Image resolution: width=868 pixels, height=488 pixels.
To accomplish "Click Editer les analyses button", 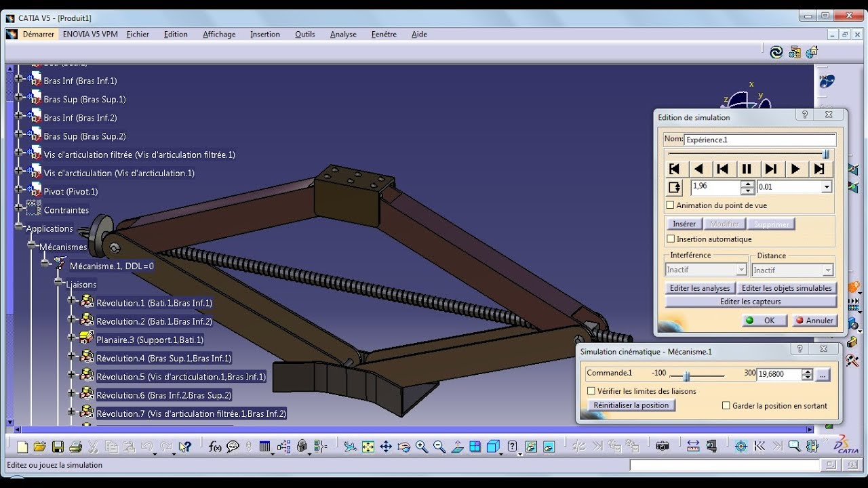I will pyautogui.click(x=700, y=288).
